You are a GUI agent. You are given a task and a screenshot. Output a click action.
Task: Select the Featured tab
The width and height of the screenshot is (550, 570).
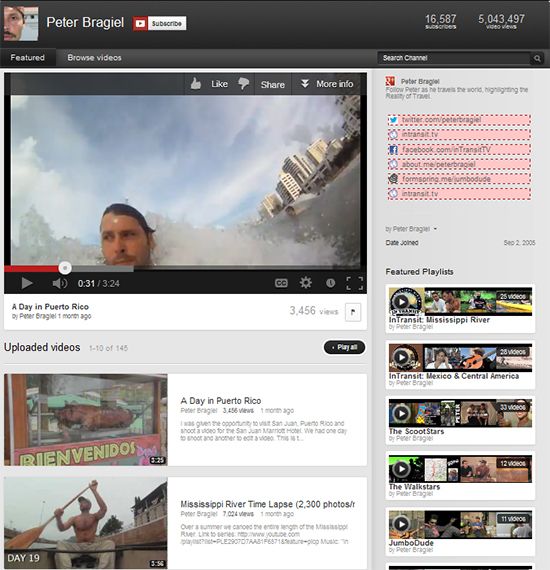28,58
